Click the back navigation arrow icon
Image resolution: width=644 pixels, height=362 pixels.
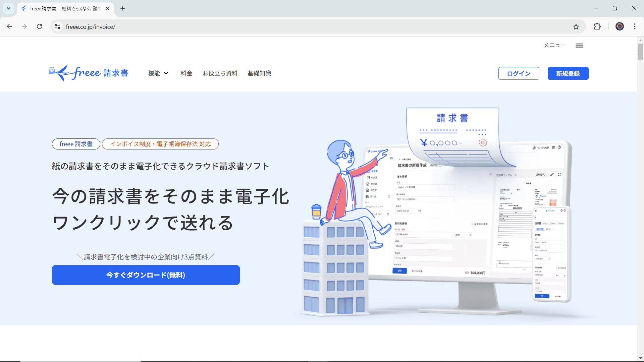pos(10,26)
